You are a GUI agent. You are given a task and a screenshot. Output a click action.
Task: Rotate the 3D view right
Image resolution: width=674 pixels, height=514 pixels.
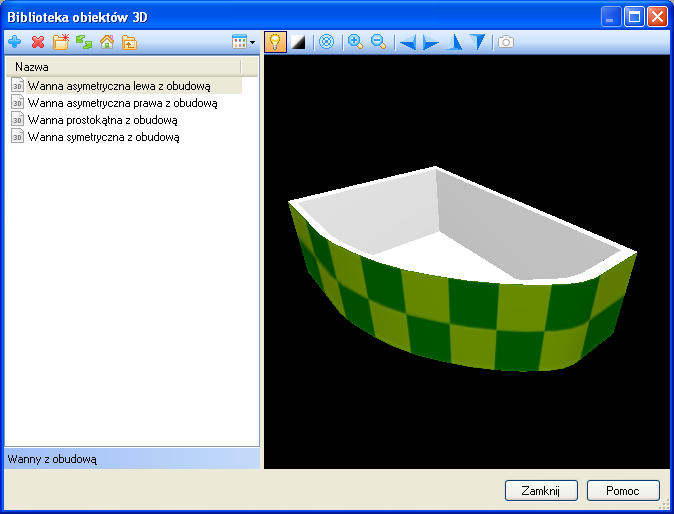[431, 42]
